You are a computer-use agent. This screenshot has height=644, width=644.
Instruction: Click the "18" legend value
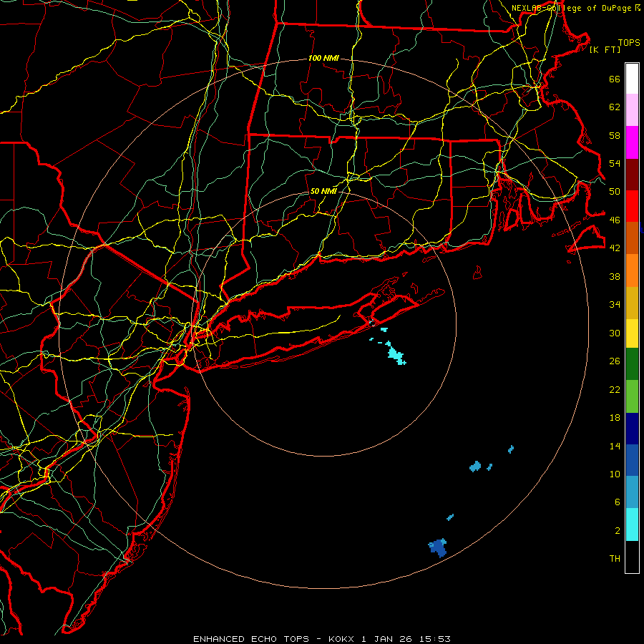pyautogui.click(x=615, y=418)
